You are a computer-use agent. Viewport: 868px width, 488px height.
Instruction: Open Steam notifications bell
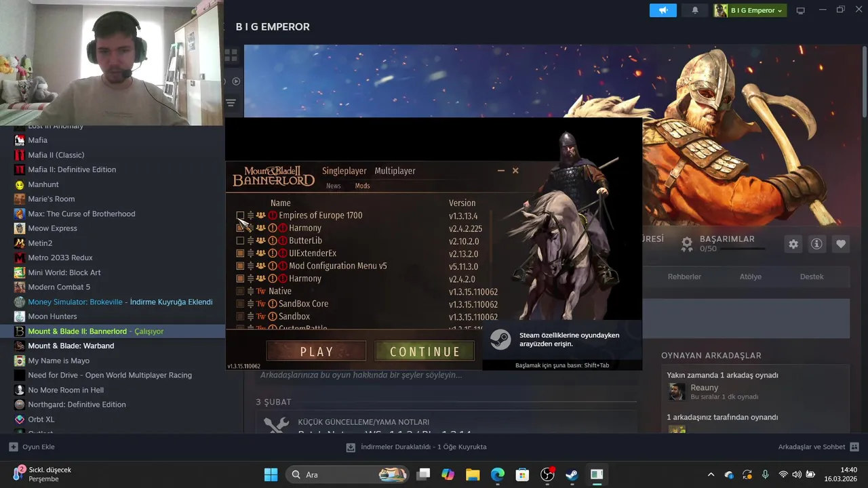click(695, 10)
